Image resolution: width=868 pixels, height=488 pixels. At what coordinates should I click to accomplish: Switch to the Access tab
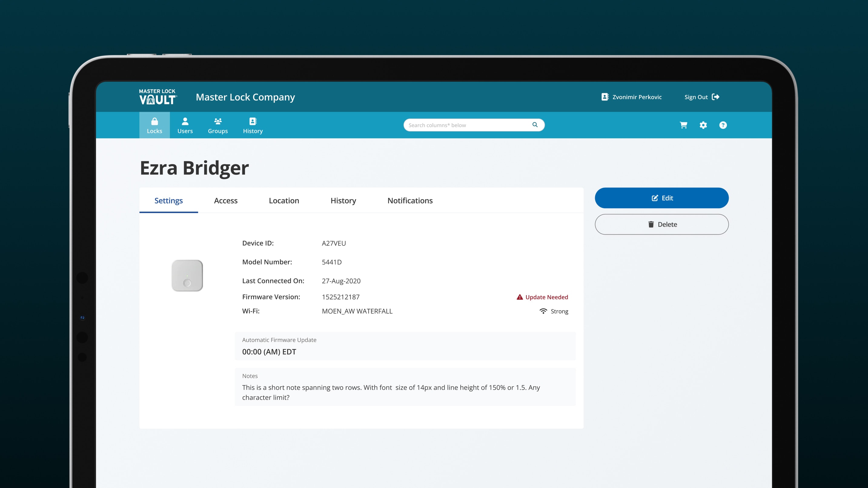(226, 200)
